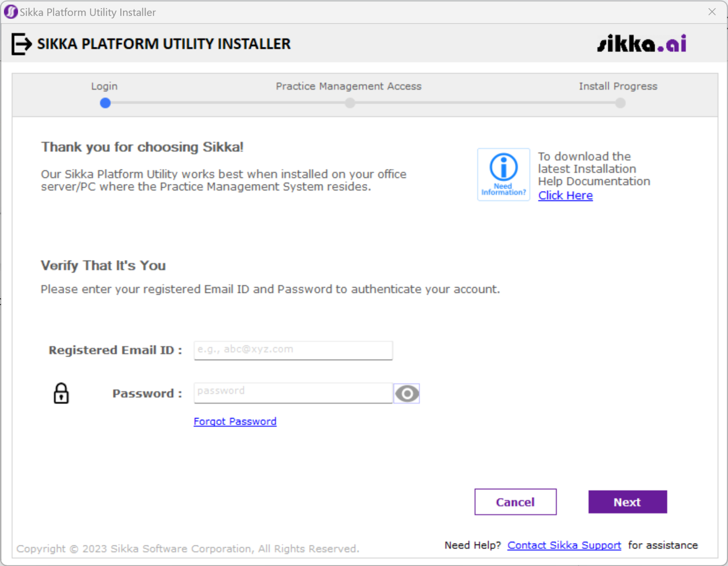Image resolution: width=728 pixels, height=566 pixels.
Task: Select the Login step marker
Action: (105, 103)
